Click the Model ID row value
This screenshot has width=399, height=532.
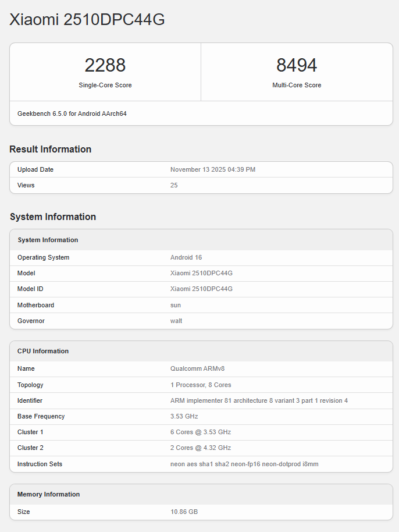(x=201, y=289)
